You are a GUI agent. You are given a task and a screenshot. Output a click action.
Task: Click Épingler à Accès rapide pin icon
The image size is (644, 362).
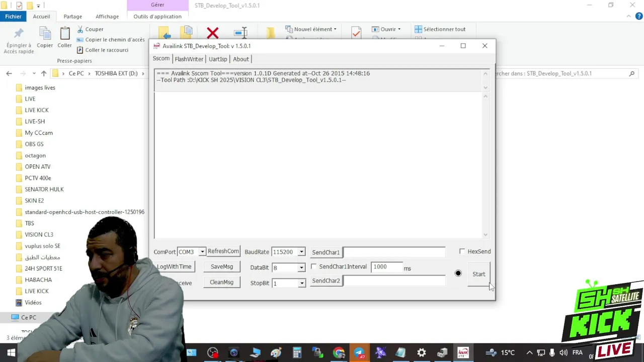(19, 34)
